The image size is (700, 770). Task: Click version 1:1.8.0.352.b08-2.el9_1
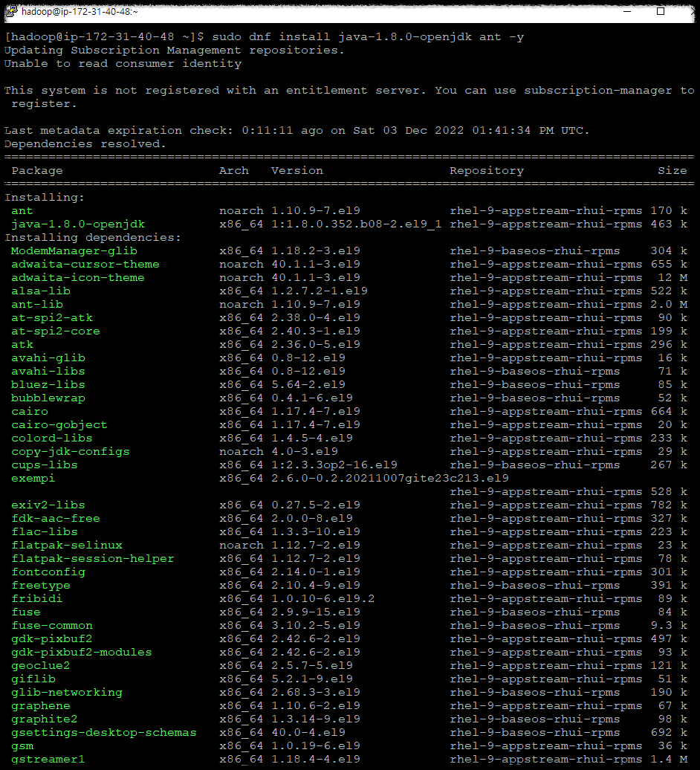[x=357, y=224]
